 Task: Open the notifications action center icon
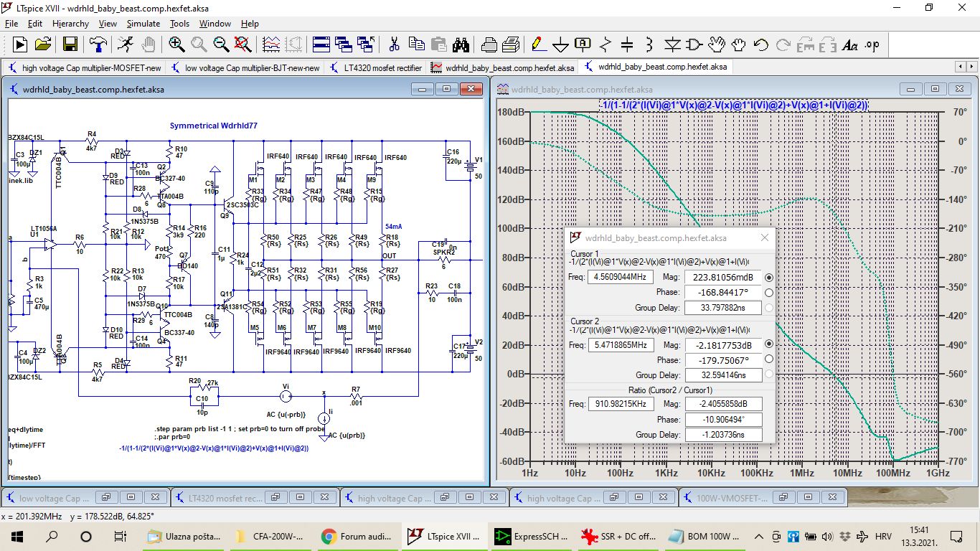tap(956, 536)
